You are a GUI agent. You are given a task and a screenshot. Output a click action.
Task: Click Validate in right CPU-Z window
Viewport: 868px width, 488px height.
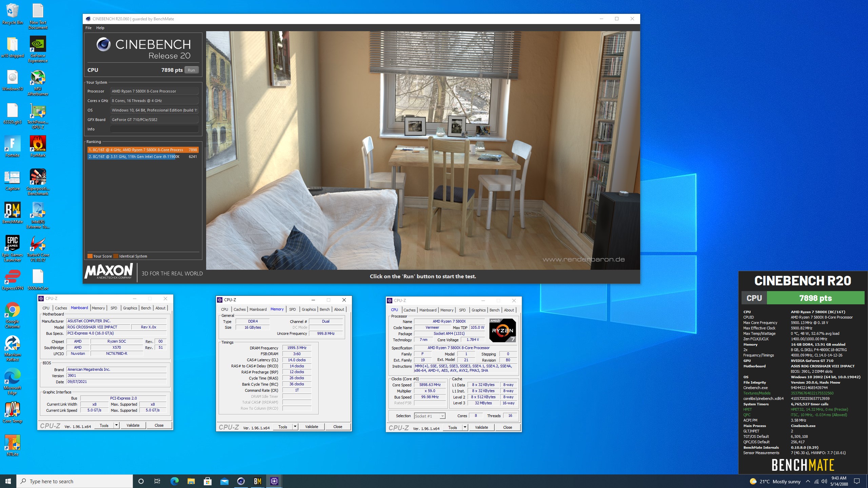point(481,427)
